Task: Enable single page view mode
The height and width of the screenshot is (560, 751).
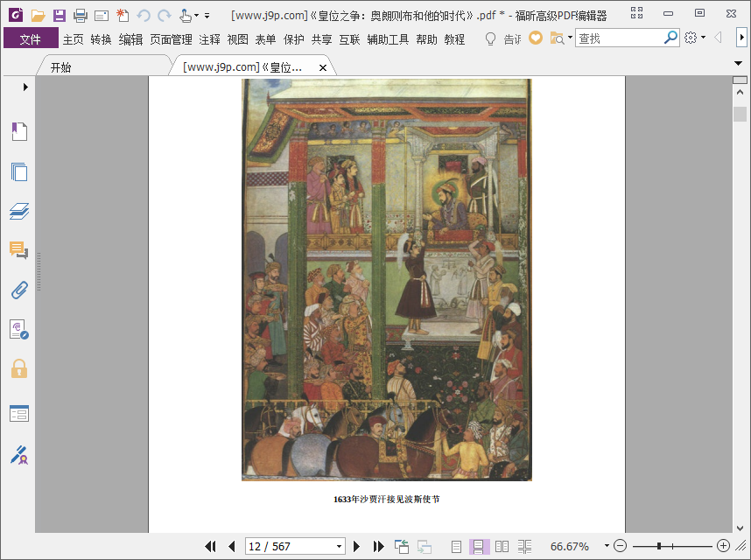Action: pos(456,546)
